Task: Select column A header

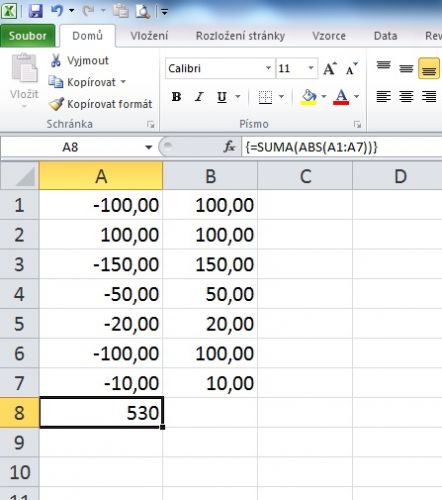Action: (x=101, y=176)
